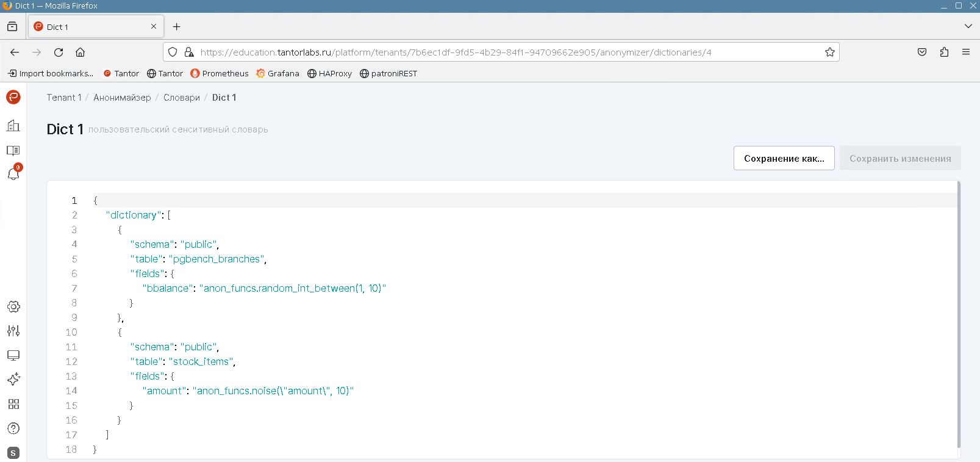Open the help question mark icon
980x462 pixels.
[x=13, y=428]
